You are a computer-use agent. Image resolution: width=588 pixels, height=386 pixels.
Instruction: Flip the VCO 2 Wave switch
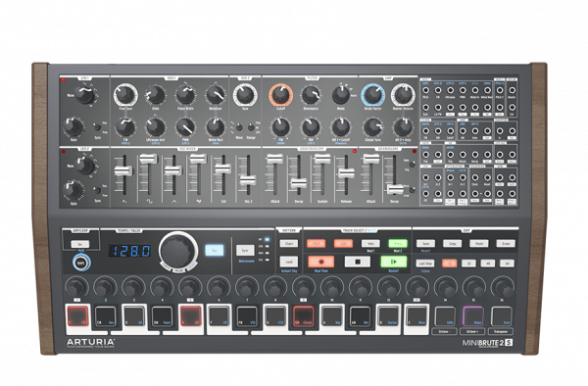click(x=239, y=127)
